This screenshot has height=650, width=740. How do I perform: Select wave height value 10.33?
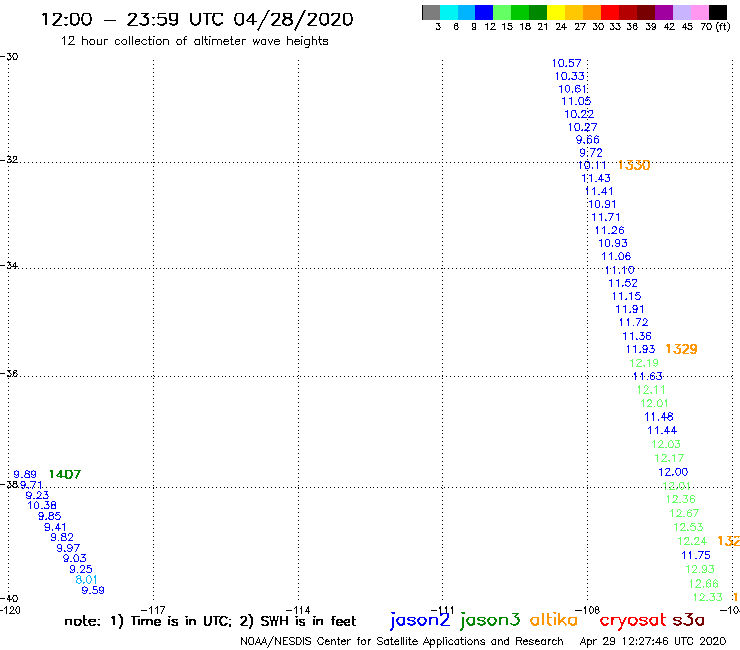(569, 76)
